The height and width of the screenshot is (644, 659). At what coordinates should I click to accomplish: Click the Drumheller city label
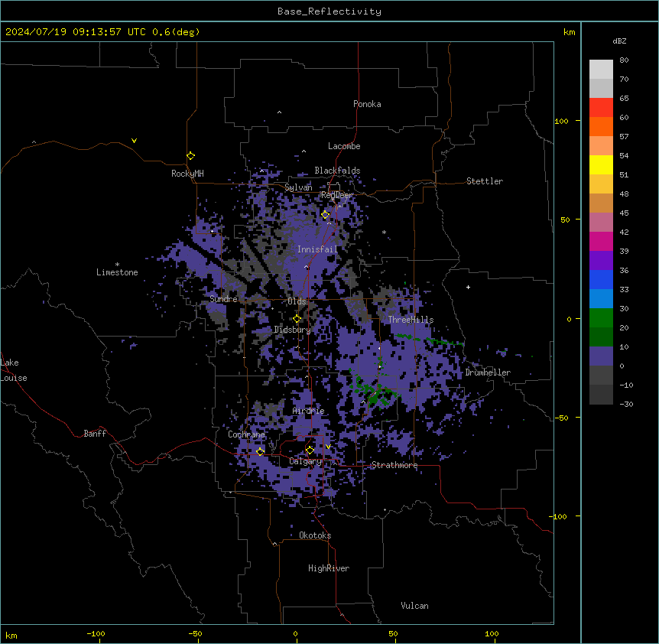(488, 372)
